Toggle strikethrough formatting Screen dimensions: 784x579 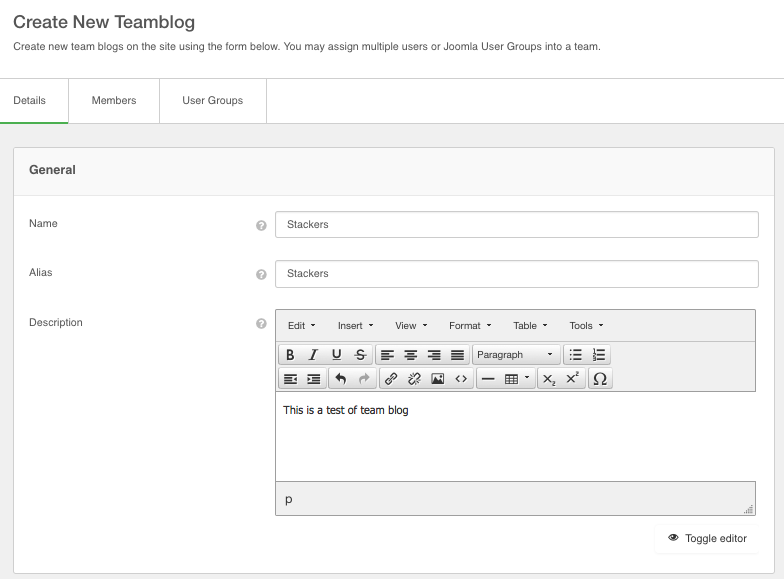point(360,354)
